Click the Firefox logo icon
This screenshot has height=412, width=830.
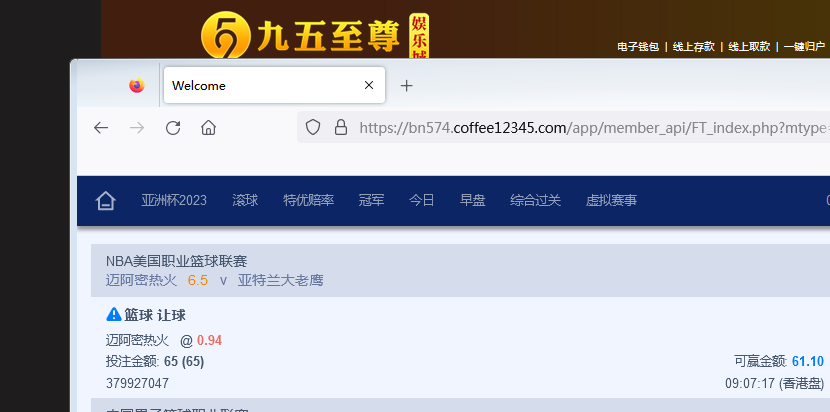(137, 86)
